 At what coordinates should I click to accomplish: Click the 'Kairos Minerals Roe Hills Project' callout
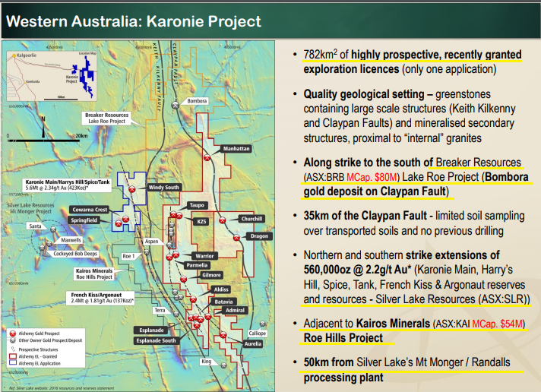[94, 274]
